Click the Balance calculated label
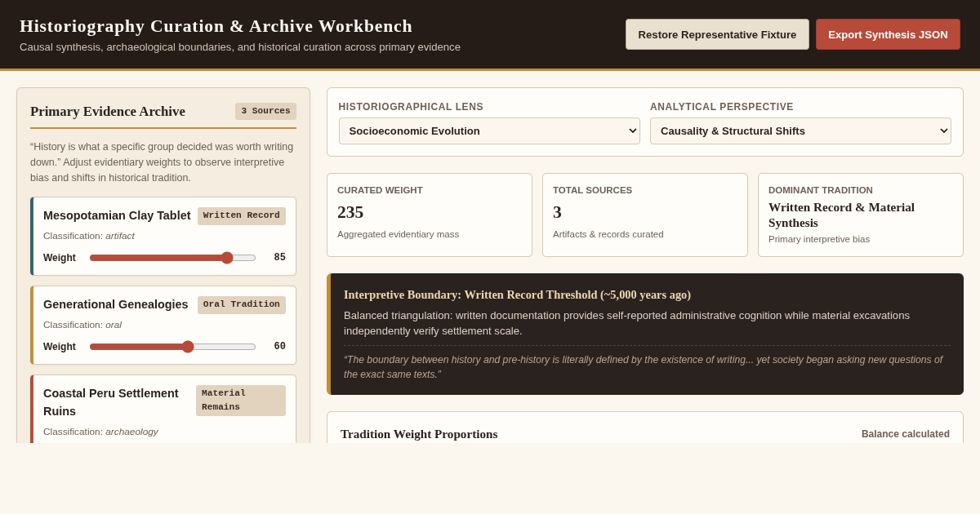 pyautogui.click(x=906, y=434)
